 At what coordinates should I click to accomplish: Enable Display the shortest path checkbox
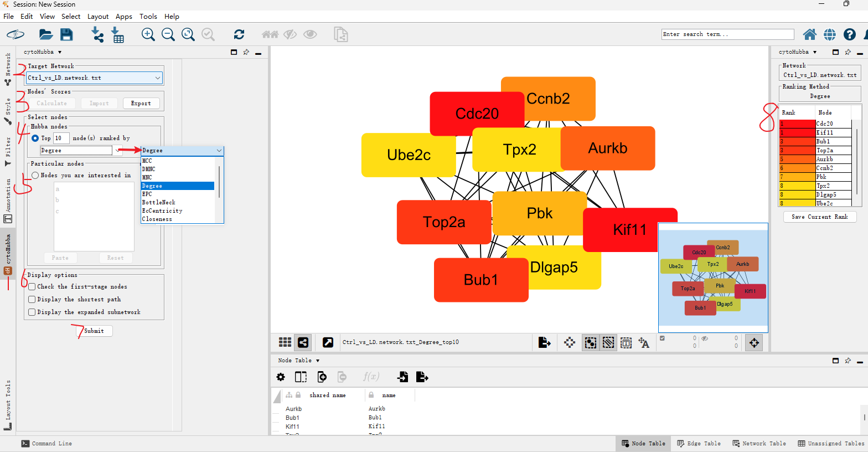click(x=32, y=299)
